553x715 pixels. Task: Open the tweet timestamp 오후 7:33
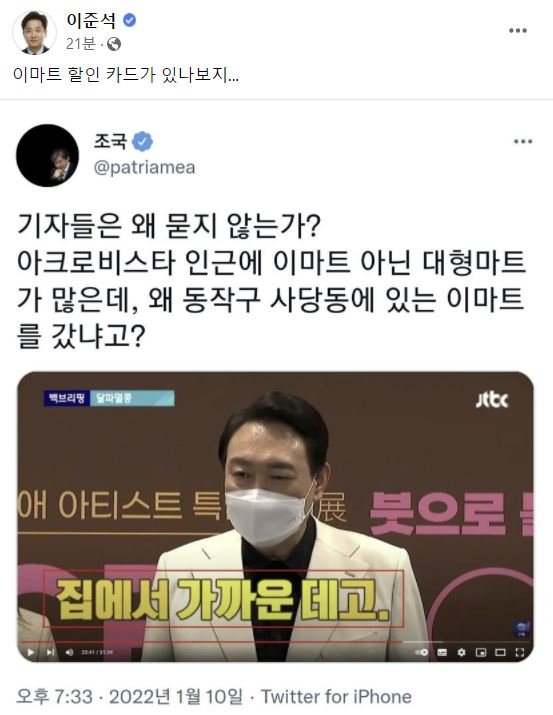coord(54,696)
